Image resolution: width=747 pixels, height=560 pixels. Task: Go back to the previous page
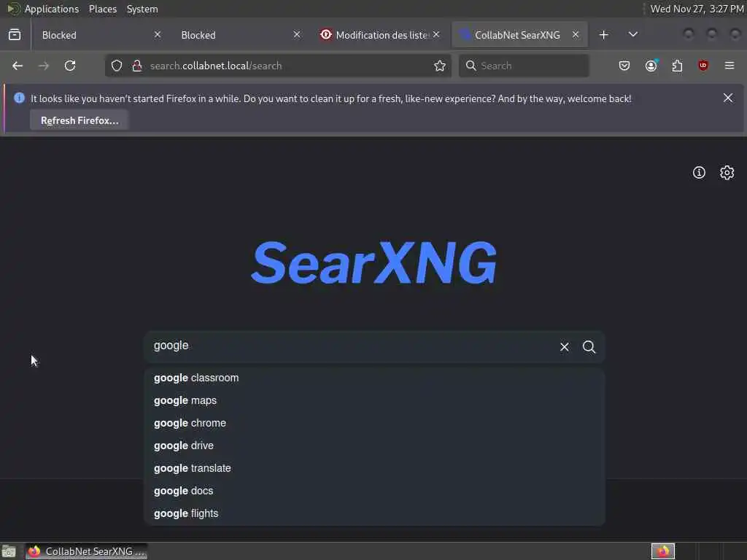18,66
